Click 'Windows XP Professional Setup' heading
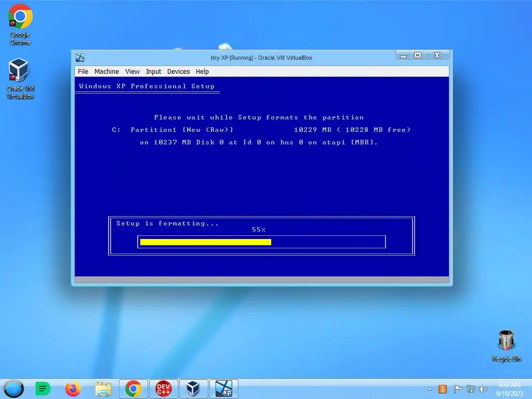532x399 pixels. pos(147,86)
